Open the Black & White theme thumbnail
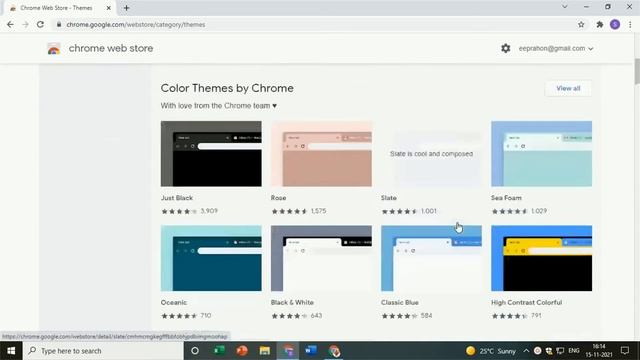640x360 pixels. pos(321,258)
